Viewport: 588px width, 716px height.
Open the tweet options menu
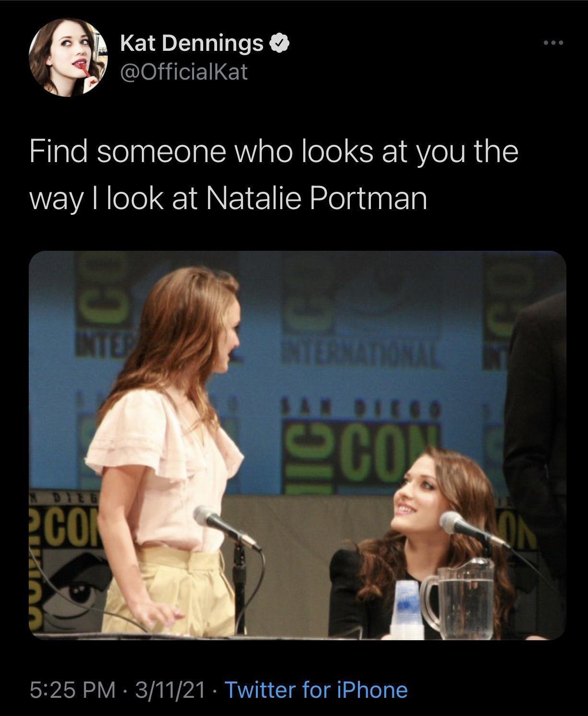552,42
